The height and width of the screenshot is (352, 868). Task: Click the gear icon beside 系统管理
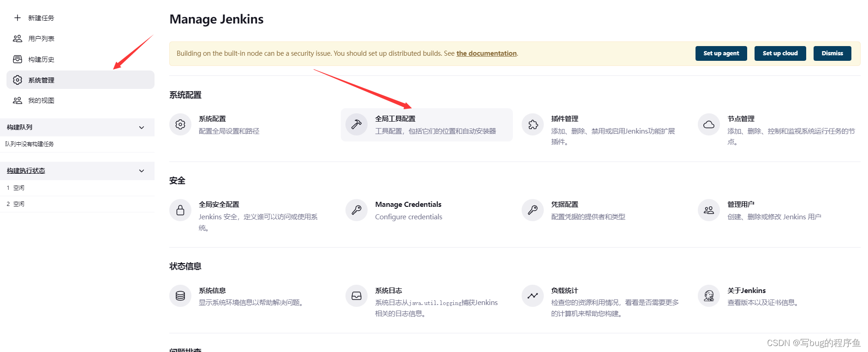18,80
